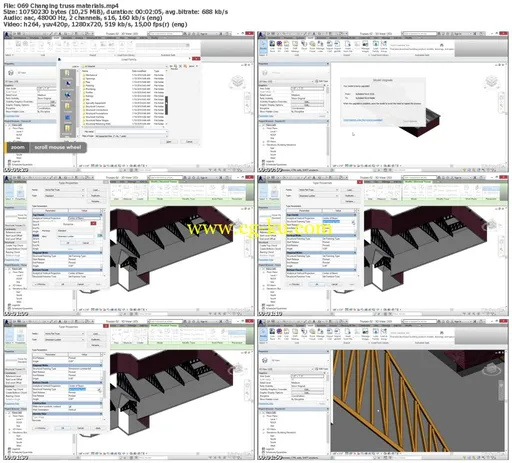Click File name field in Load Family dialog
The width and height of the screenshot is (512, 463).
tap(131, 132)
